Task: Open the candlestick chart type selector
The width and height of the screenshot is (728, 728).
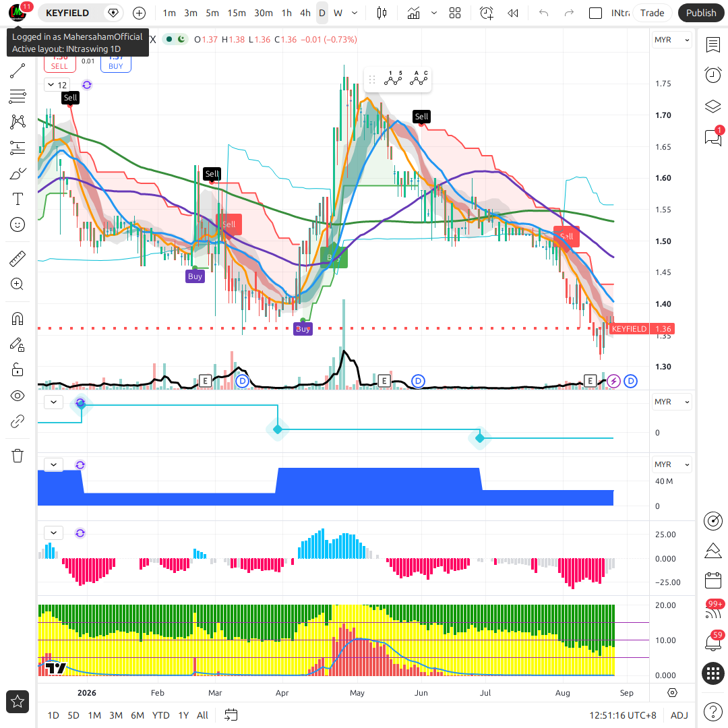Action: click(x=382, y=13)
